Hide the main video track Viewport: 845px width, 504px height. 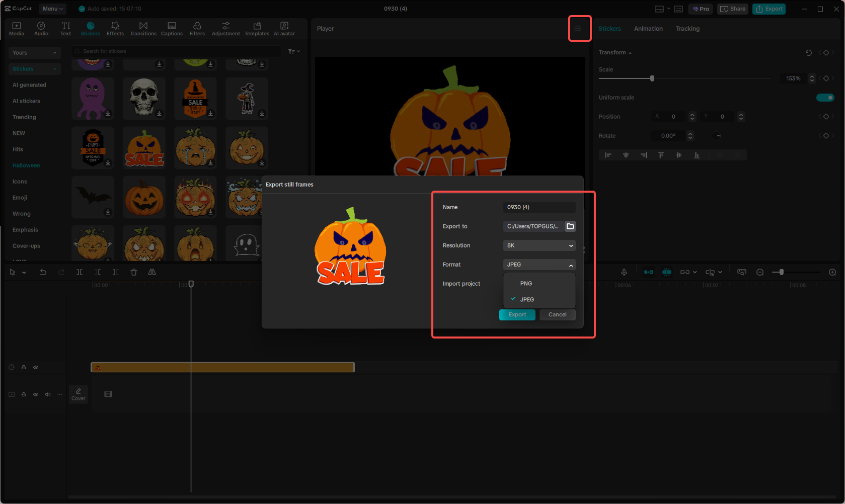pos(36,394)
